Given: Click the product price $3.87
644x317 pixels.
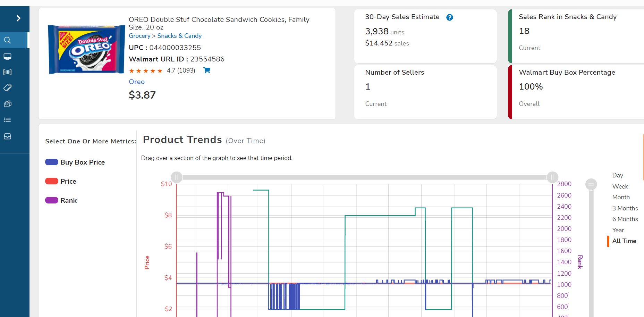Looking at the screenshot, I should 142,95.
